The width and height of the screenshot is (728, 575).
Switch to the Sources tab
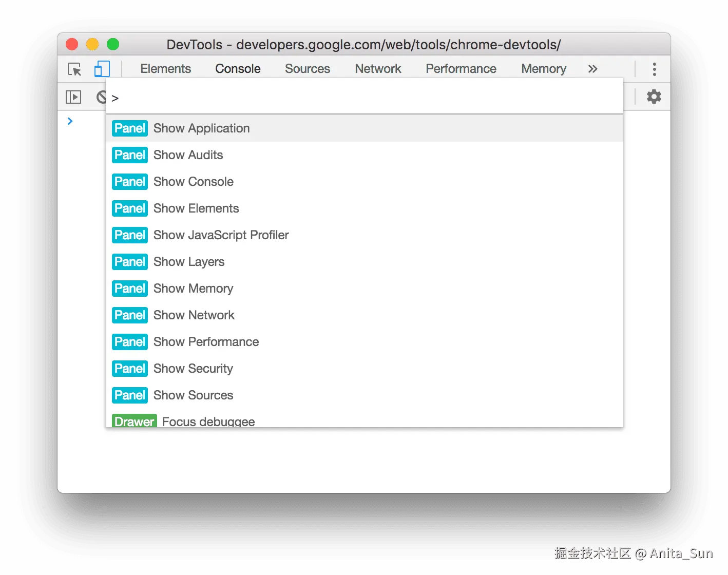[x=308, y=69]
